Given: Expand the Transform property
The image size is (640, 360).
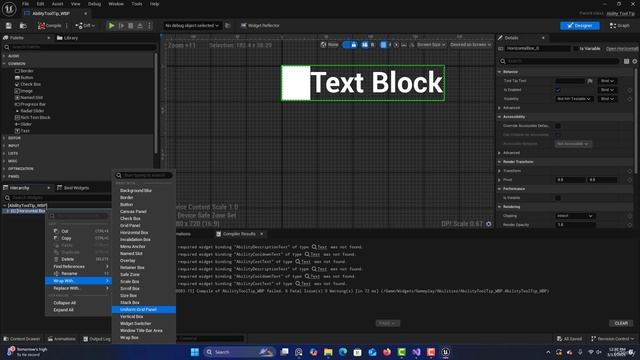Looking at the screenshot, I should click(x=500, y=171).
